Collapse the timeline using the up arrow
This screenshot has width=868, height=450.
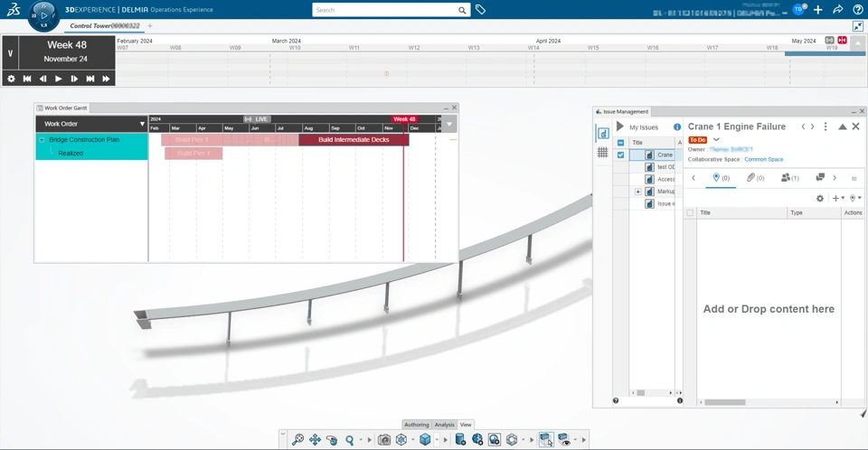tap(857, 43)
